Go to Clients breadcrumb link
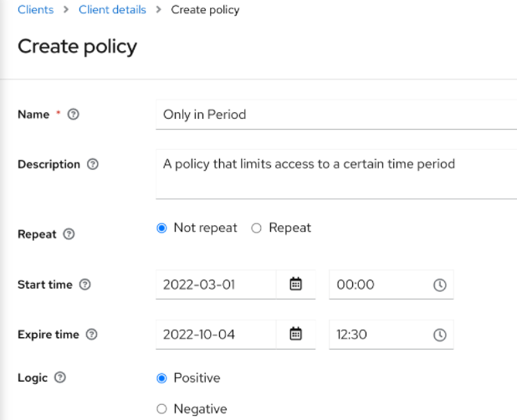 tap(35, 10)
